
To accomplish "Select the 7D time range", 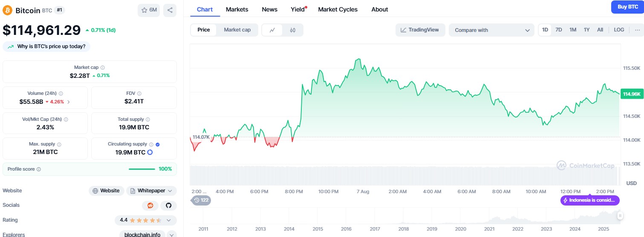I will pos(559,30).
